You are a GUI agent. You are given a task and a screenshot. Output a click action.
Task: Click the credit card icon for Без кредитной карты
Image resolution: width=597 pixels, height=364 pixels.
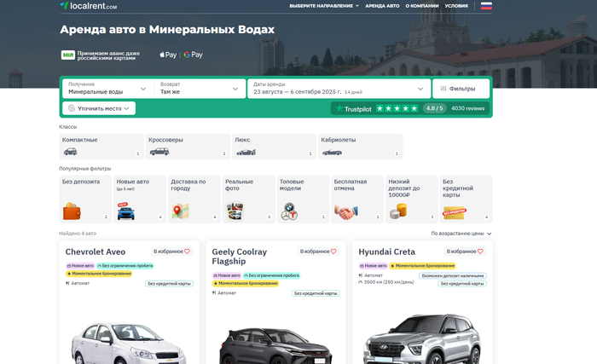point(455,213)
